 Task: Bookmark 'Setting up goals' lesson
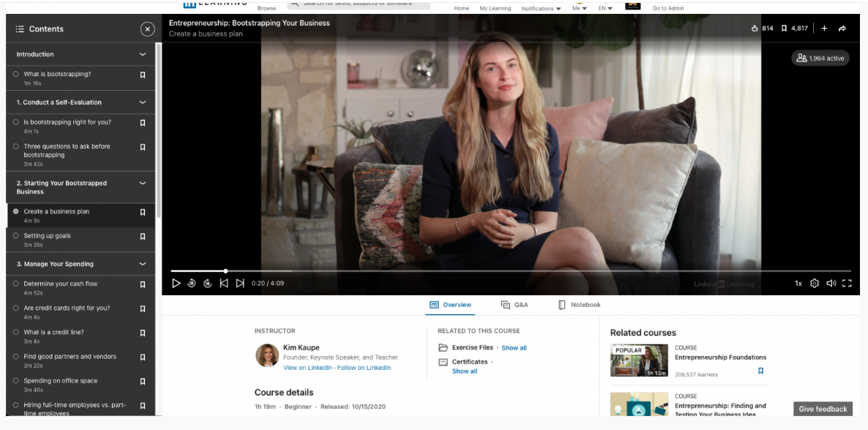(143, 237)
